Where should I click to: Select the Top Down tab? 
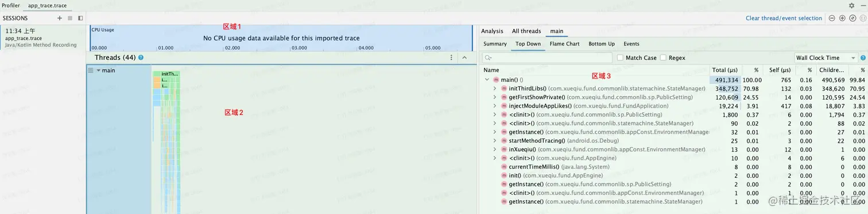(x=528, y=44)
